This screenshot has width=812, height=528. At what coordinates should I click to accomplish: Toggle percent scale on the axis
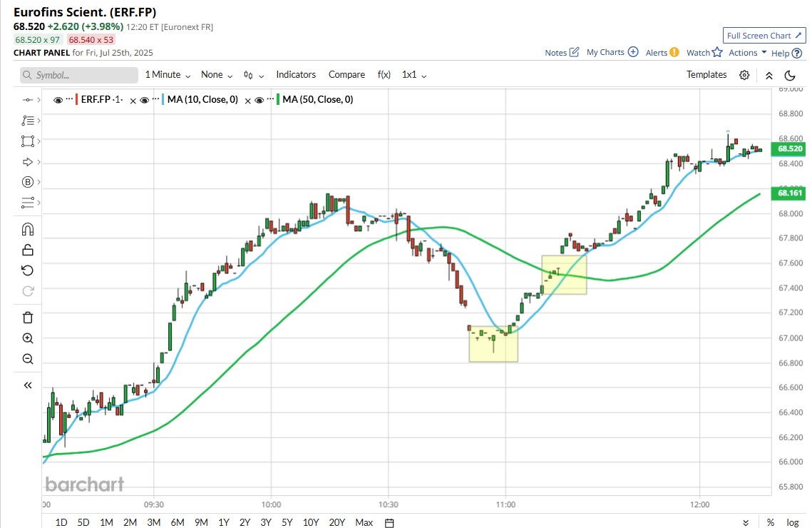tap(770, 522)
